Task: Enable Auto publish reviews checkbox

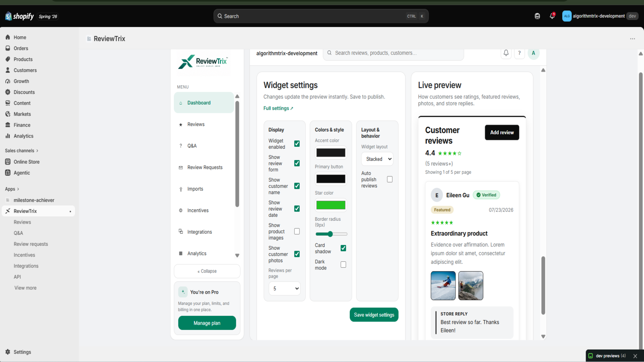Action: pyautogui.click(x=390, y=179)
